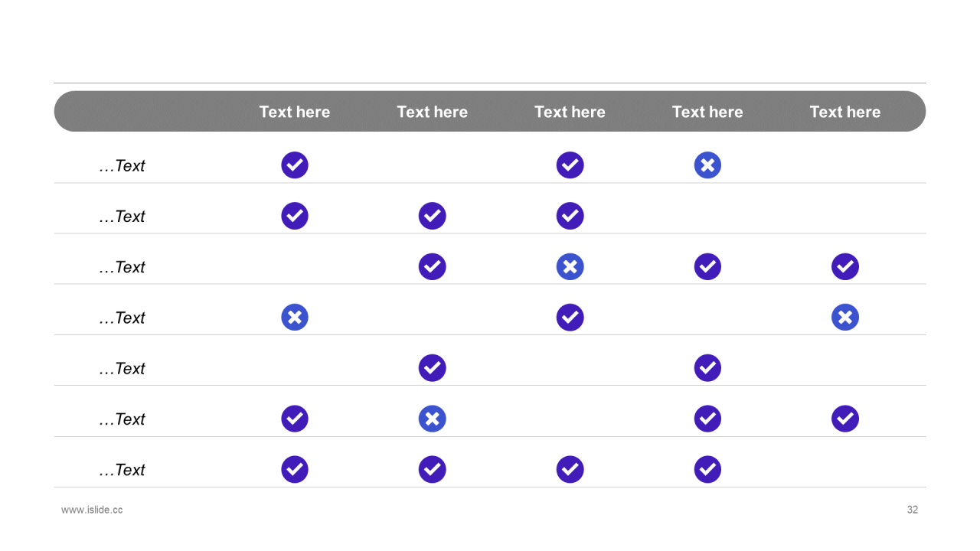Select sixth row's checkmark under the last header
Screen dimensions: 980x551
[845, 419]
